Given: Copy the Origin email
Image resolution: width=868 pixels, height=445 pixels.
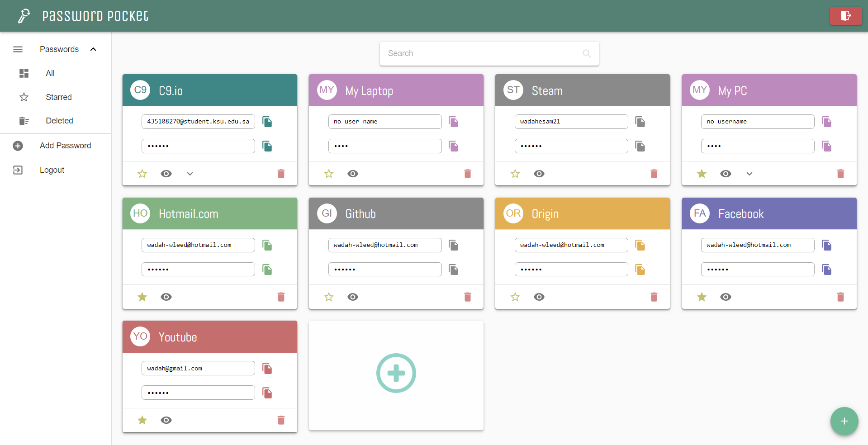Looking at the screenshot, I should pyautogui.click(x=640, y=245).
